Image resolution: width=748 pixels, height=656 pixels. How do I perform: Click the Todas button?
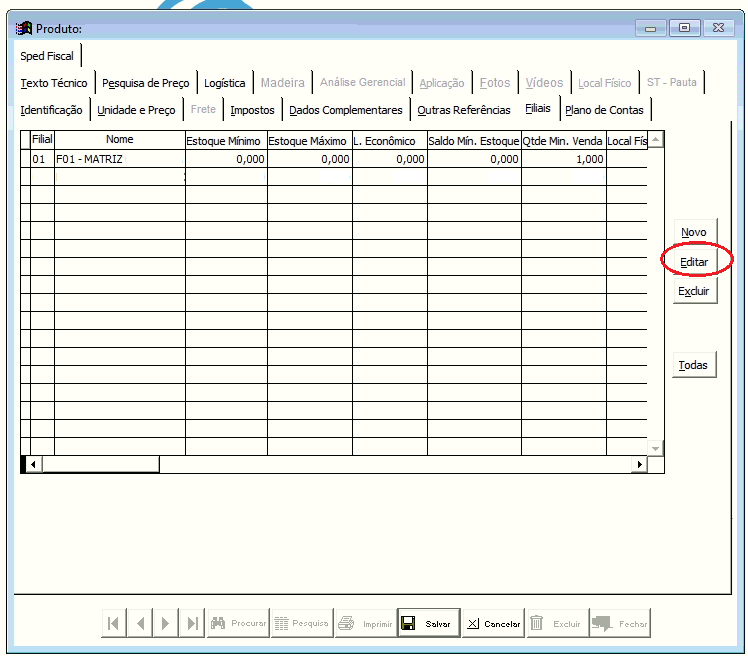click(694, 365)
